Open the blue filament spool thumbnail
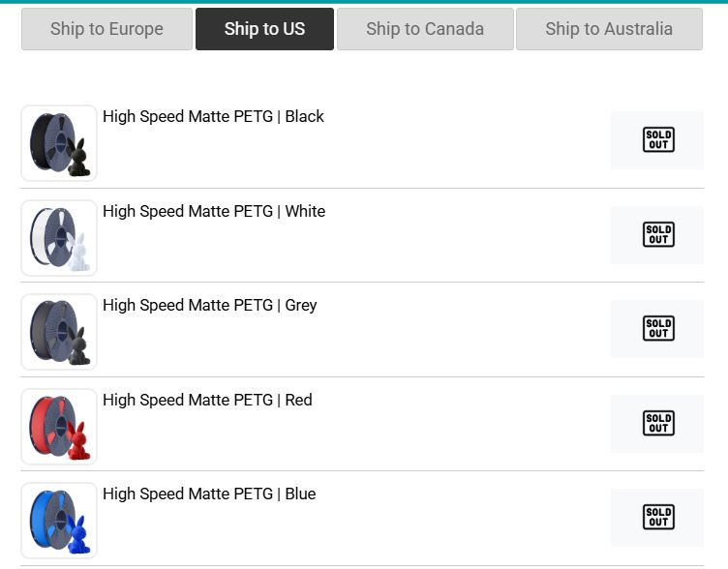The image size is (728, 569). (x=59, y=521)
